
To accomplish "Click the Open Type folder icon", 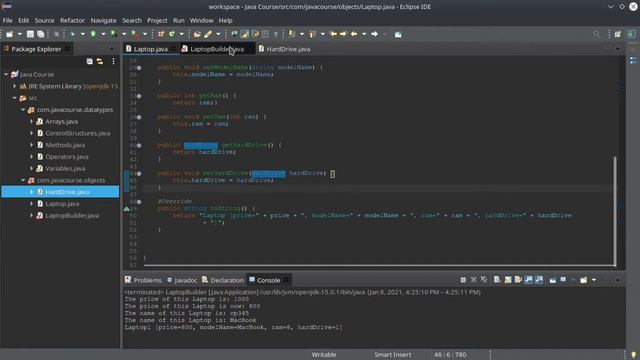I will pyautogui.click(x=197, y=34).
